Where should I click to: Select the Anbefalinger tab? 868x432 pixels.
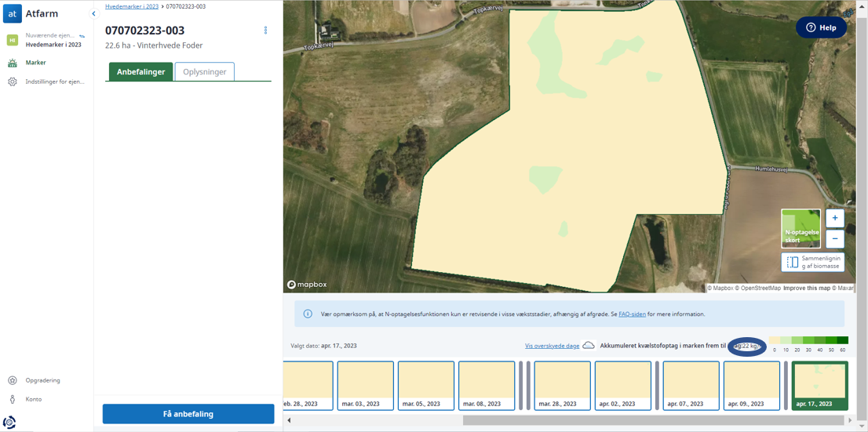(140, 72)
